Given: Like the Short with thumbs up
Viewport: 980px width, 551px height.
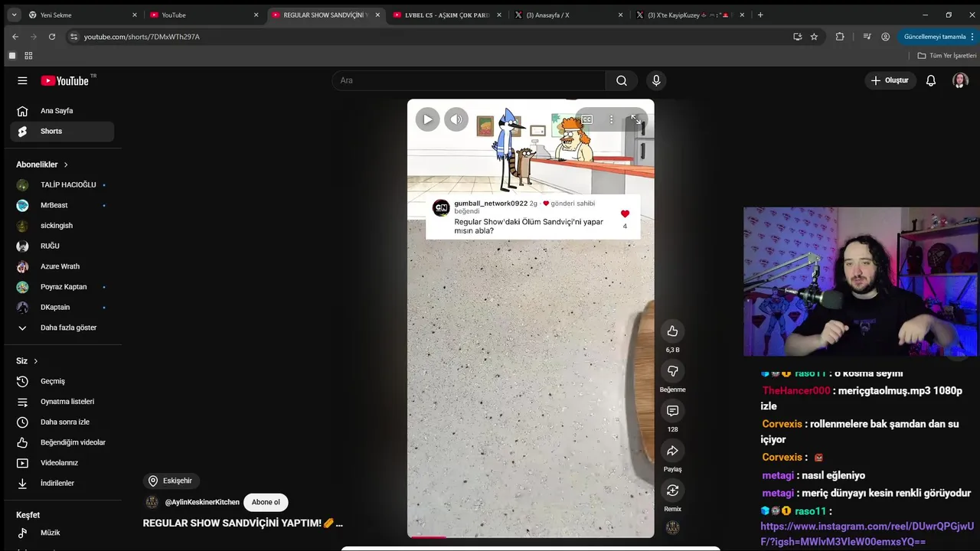Looking at the screenshot, I should [672, 331].
